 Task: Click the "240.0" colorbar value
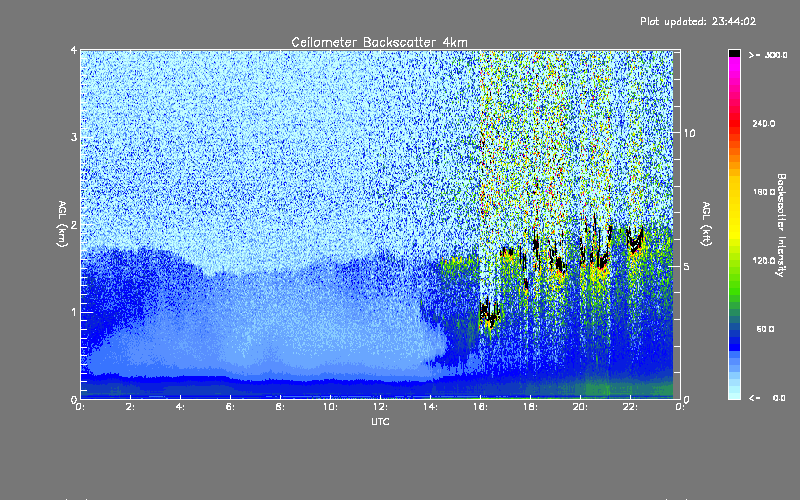pyautogui.click(x=764, y=123)
